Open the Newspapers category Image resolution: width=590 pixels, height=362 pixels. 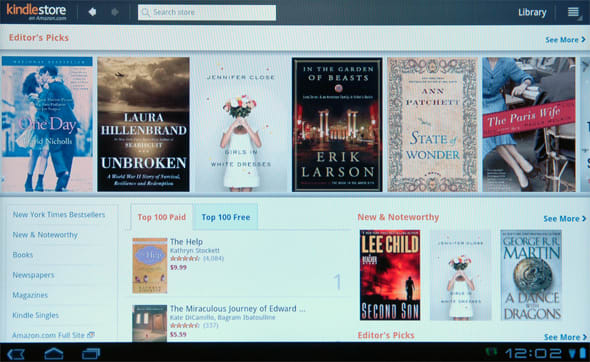[33, 275]
